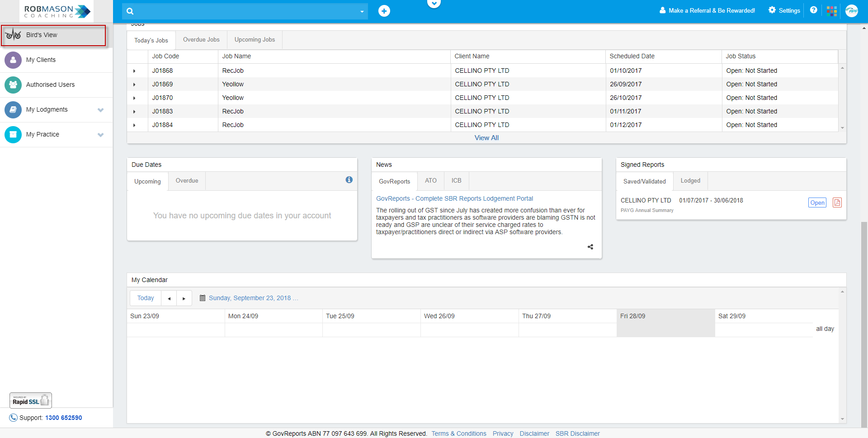
Task: Click My Lodgments purple icon
Action: pyautogui.click(x=13, y=109)
